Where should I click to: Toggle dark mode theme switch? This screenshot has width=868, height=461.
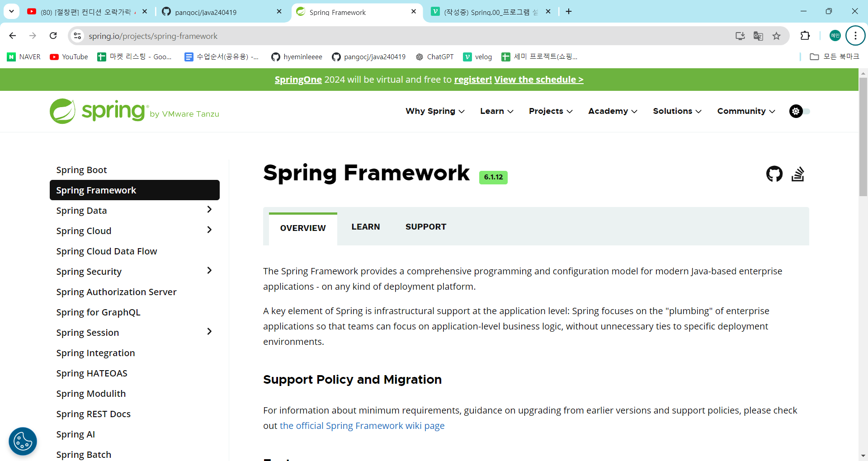pos(799,111)
